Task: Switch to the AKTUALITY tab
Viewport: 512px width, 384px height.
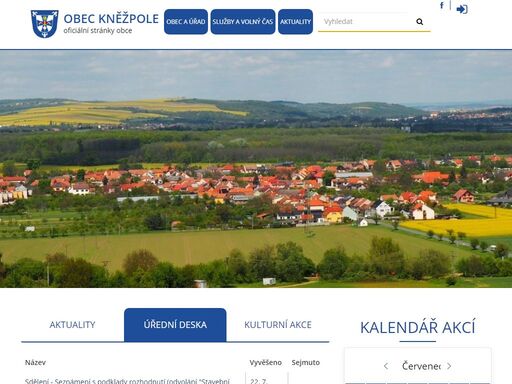Action: (72, 325)
